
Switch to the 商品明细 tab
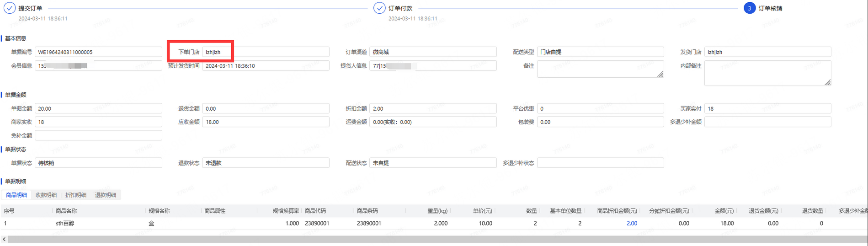pos(16,195)
